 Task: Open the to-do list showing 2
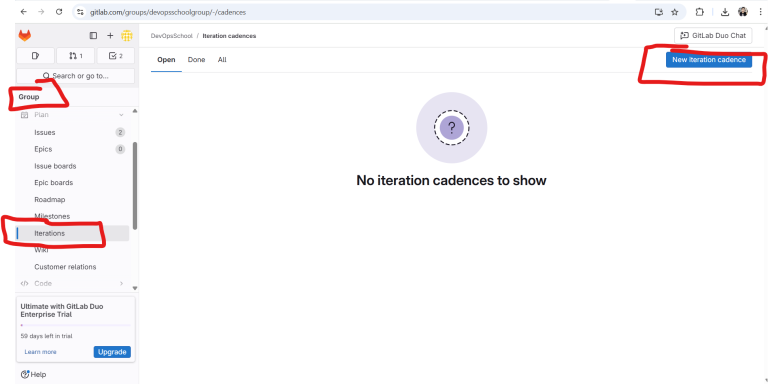point(116,56)
